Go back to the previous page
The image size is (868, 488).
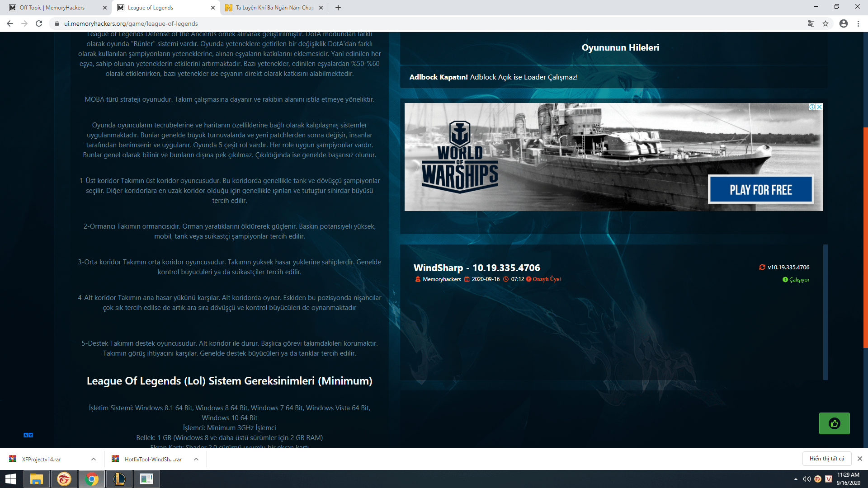(10, 23)
